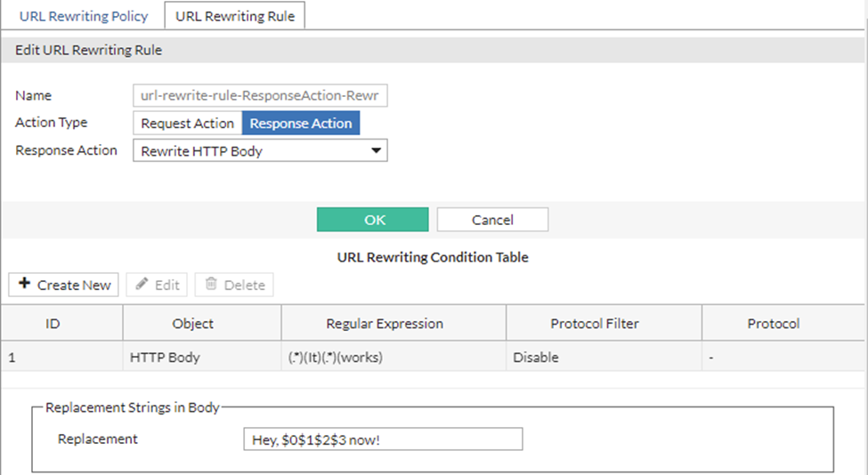
Task: Click the trash icon beside Delete
Action: (211, 285)
